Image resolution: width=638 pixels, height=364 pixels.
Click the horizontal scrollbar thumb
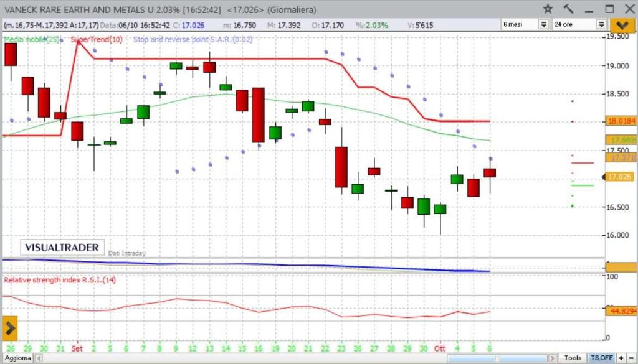click(497, 358)
